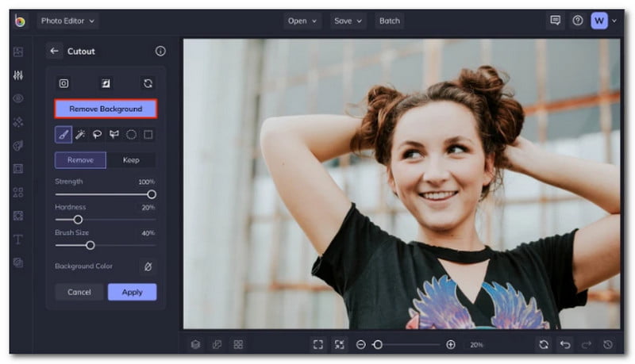The image size is (635, 364).
Task: Open the layers icon in bottom bar
Action: tap(195, 344)
